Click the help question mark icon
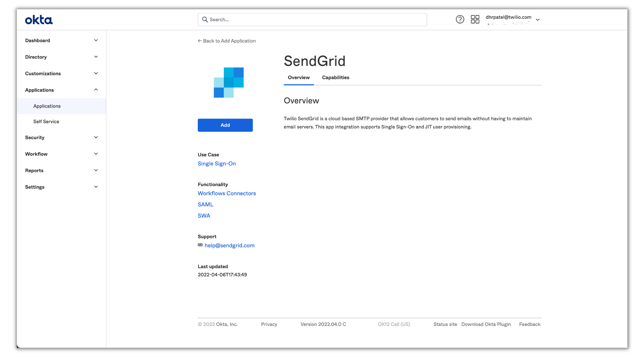This screenshot has height=357, width=644. click(460, 20)
